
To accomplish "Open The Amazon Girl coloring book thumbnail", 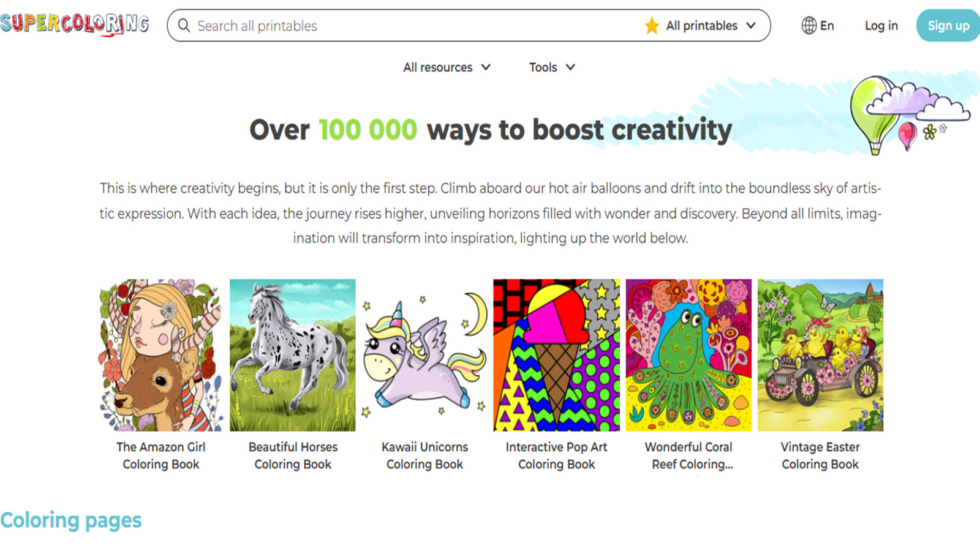I will [x=161, y=355].
